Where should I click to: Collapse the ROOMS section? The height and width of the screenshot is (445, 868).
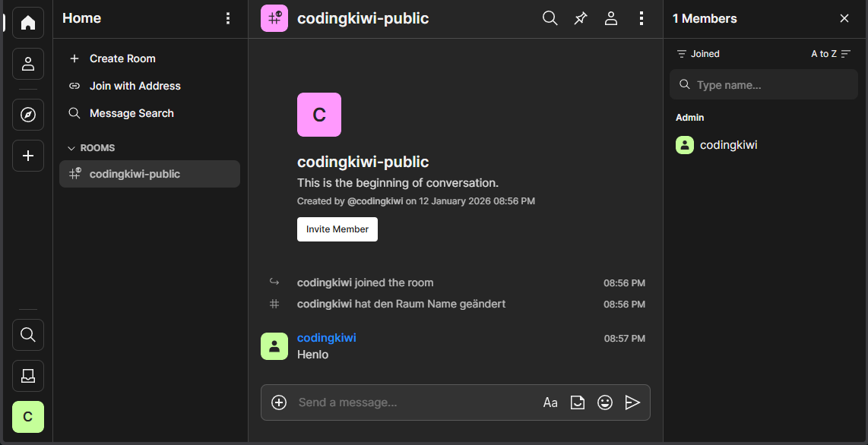[91, 148]
